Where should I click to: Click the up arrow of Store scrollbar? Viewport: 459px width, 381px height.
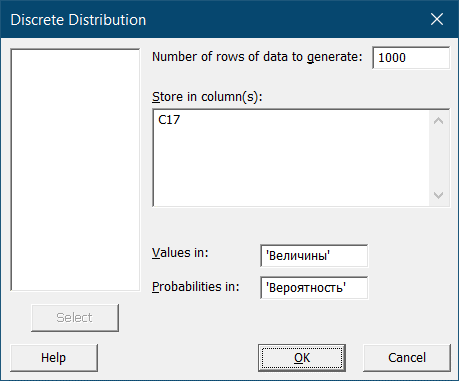point(439,121)
